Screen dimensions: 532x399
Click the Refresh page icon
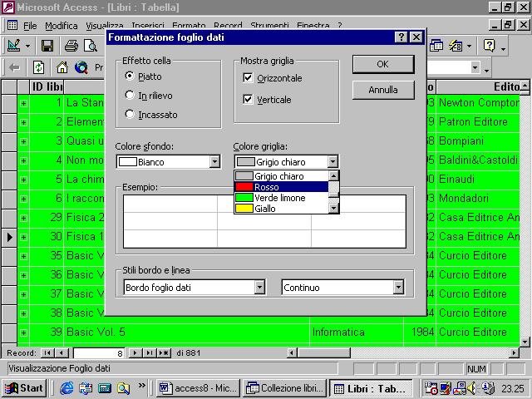pos(39,67)
